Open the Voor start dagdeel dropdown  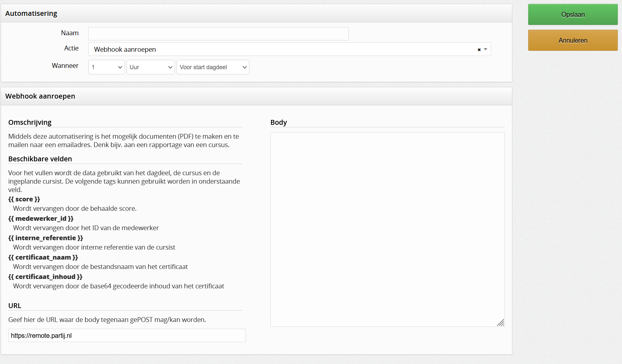[213, 67]
